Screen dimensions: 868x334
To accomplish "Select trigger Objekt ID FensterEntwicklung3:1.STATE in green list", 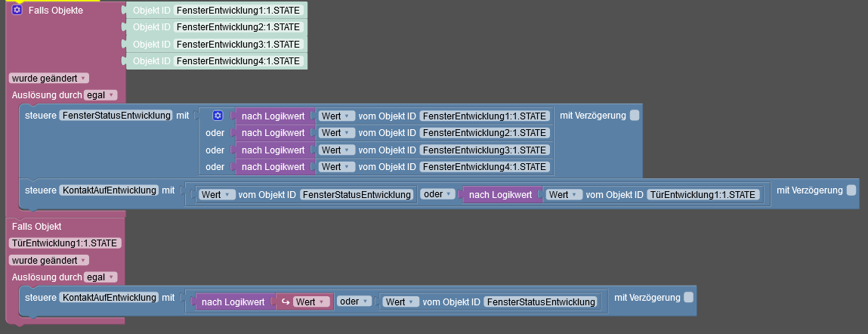I will click(x=238, y=44).
